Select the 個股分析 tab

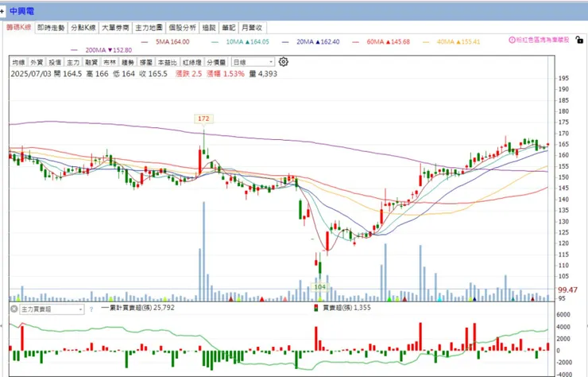pos(182,28)
